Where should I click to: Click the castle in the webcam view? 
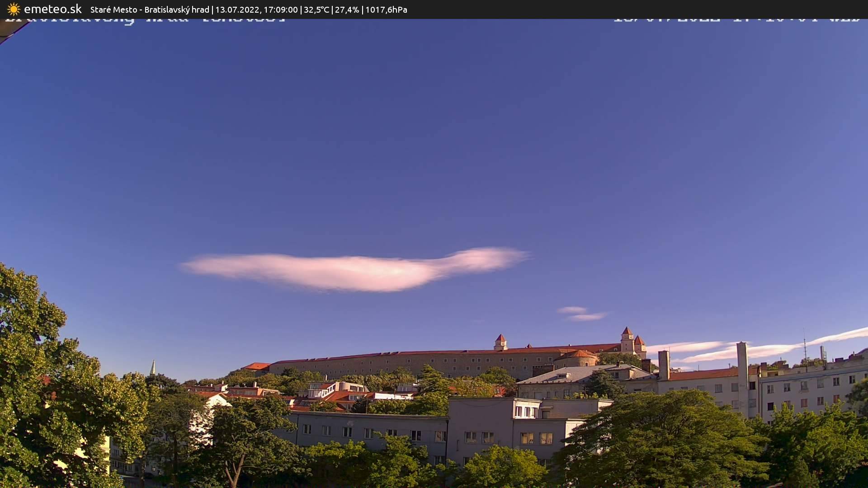pos(520,357)
